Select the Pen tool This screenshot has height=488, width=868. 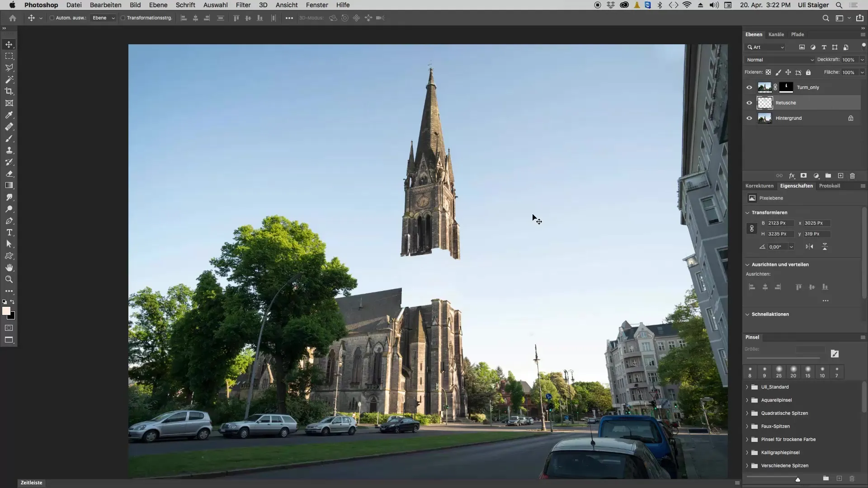[9, 221]
